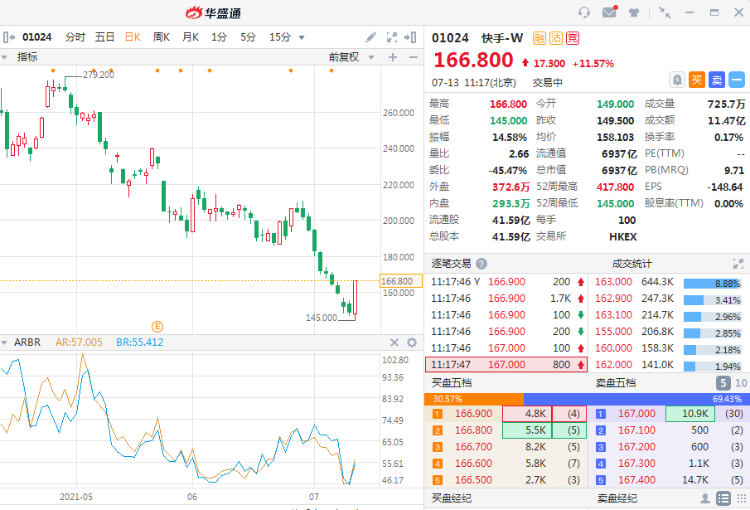This screenshot has height=510, width=750.
Task: Open fullscreen chart view icon
Action: (x=392, y=37)
